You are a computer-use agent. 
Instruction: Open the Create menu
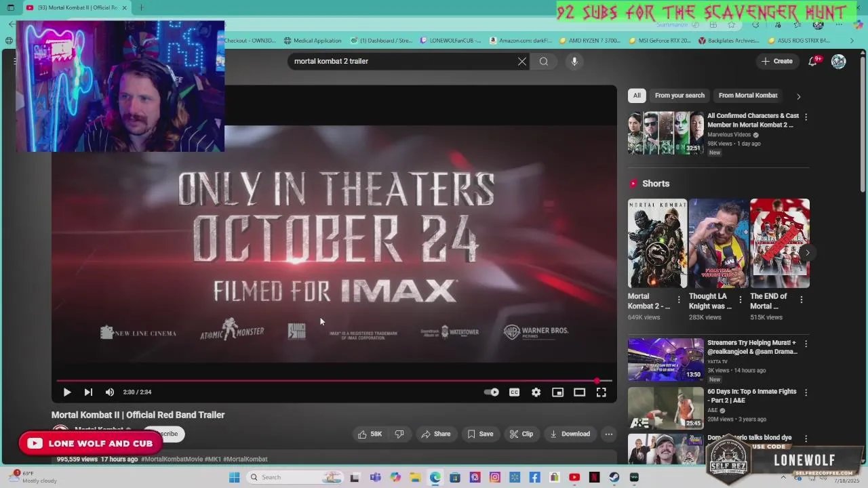click(777, 61)
